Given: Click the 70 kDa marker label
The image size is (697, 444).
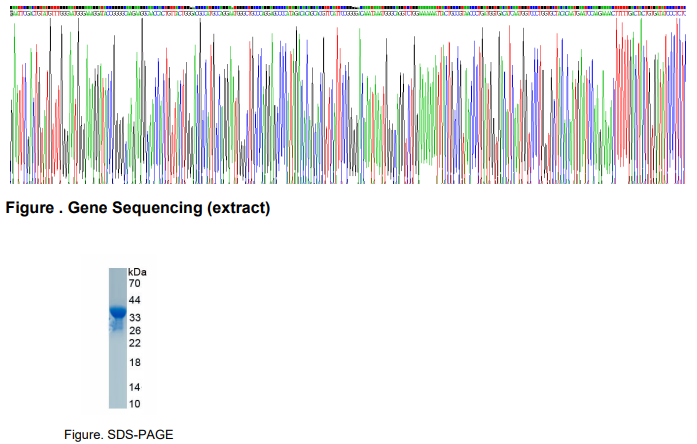Looking at the screenshot, I should pyautogui.click(x=135, y=284).
